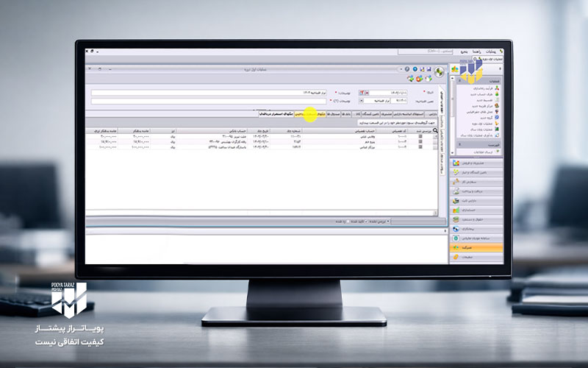Open تنظیمات module
Screen dimensions: 588x368
coord(476,257)
